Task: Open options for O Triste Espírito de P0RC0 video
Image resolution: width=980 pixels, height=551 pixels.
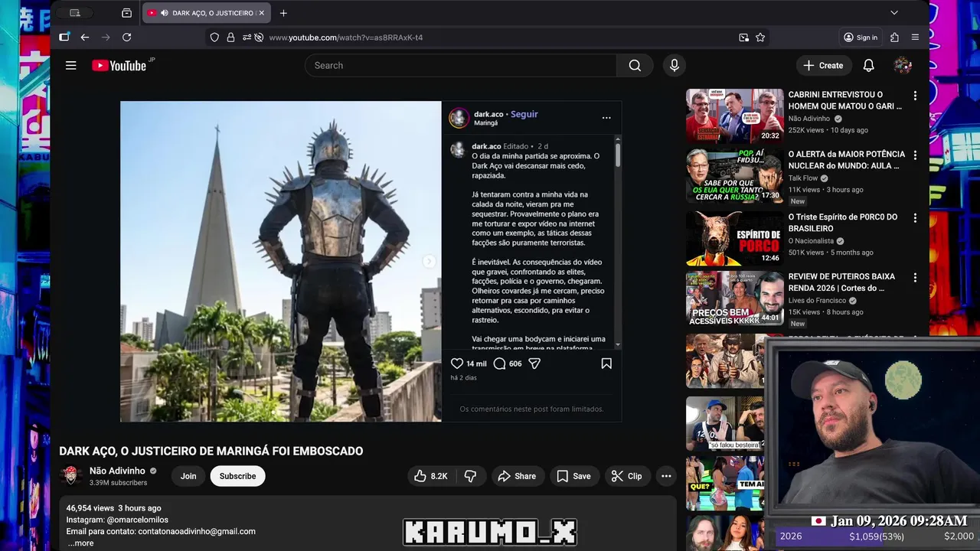Action: tap(915, 218)
